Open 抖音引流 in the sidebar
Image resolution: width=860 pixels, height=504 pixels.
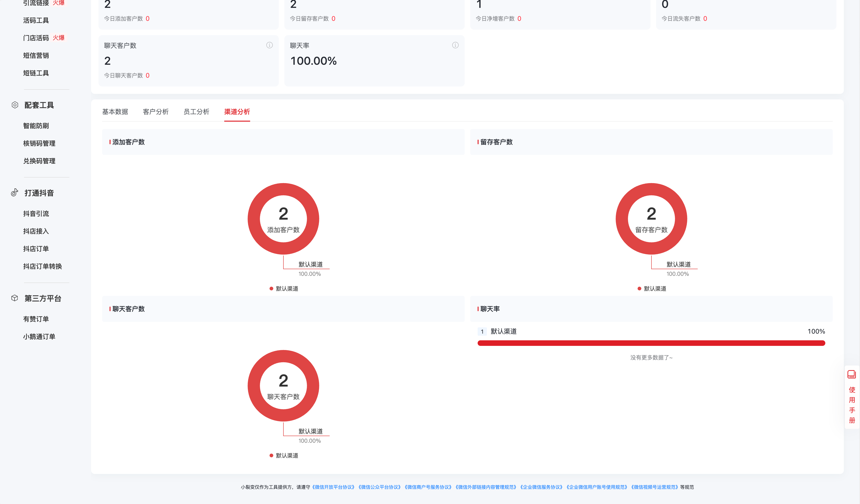(36, 214)
